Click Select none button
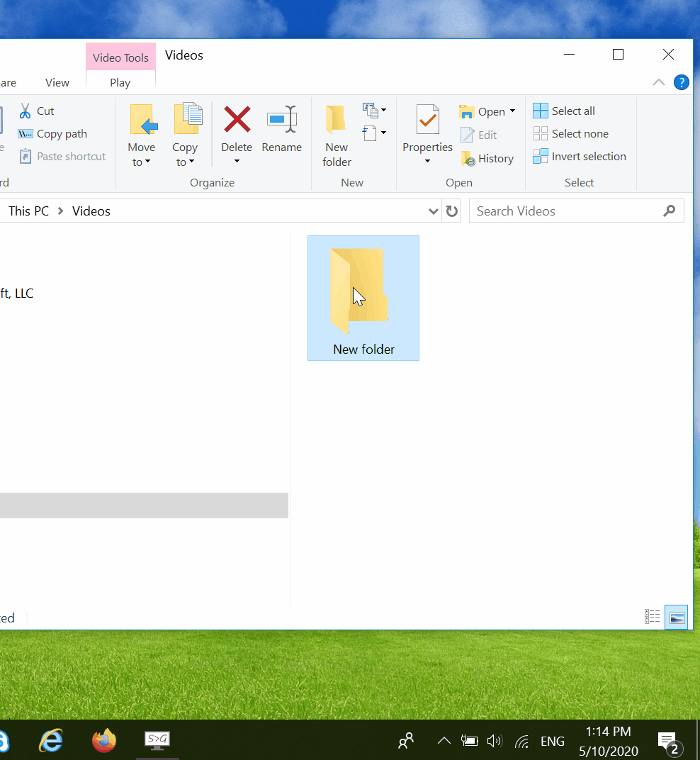The image size is (700, 760). [x=571, y=134]
